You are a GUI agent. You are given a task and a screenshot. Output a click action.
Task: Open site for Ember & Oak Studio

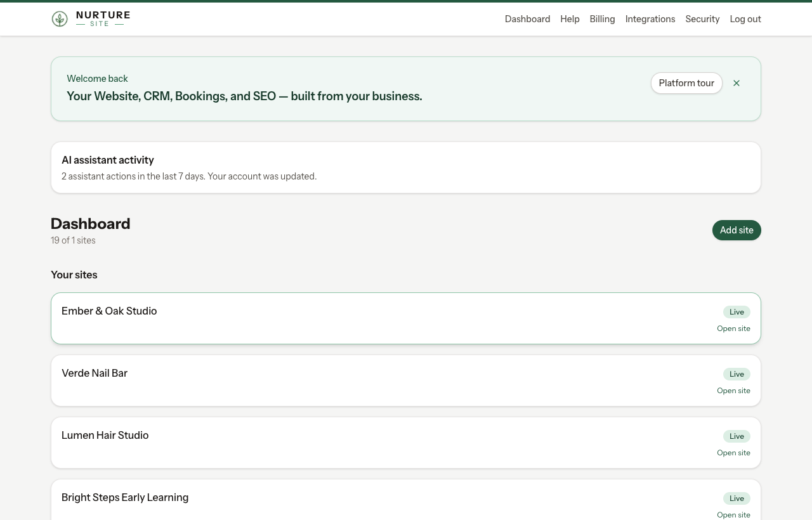click(733, 328)
